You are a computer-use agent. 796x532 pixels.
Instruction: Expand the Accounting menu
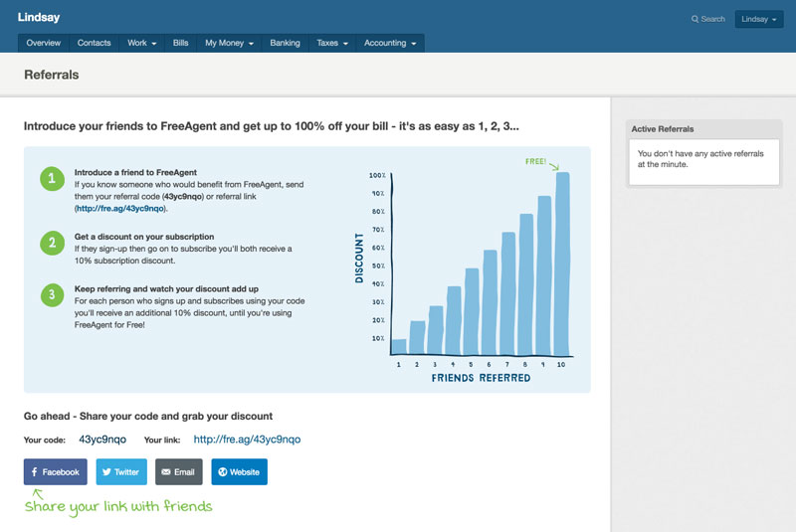pos(390,43)
